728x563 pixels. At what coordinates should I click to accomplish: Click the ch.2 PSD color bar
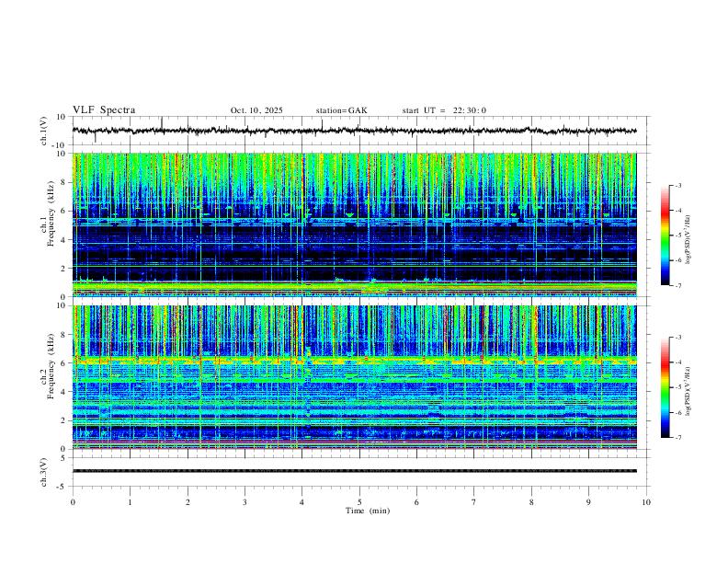(665, 387)
